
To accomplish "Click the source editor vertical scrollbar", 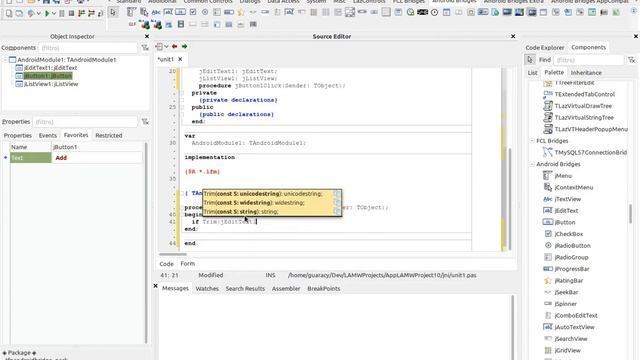I will tap(509, 198).
